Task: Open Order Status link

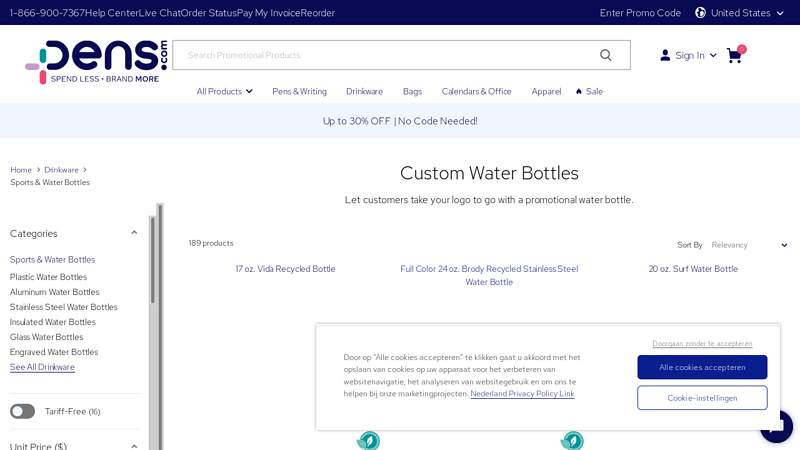Action: tap(208, 13)
